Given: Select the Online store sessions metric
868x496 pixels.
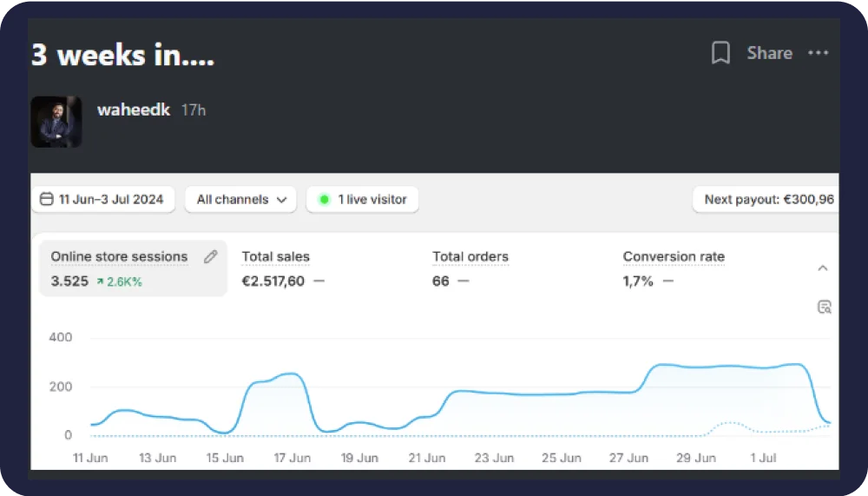Looking at the screenshot, I should click(x=119, y=257).
